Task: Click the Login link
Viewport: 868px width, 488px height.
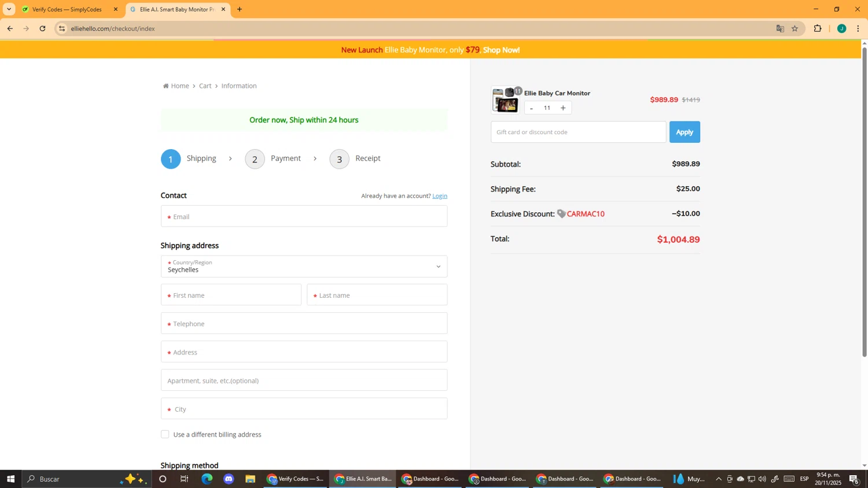Action: point(440,196)
